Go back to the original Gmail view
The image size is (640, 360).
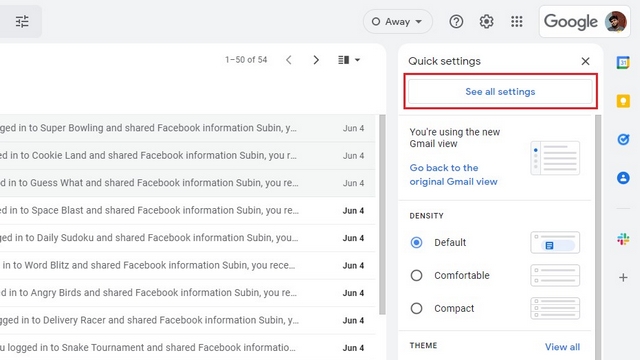[453, 175]
